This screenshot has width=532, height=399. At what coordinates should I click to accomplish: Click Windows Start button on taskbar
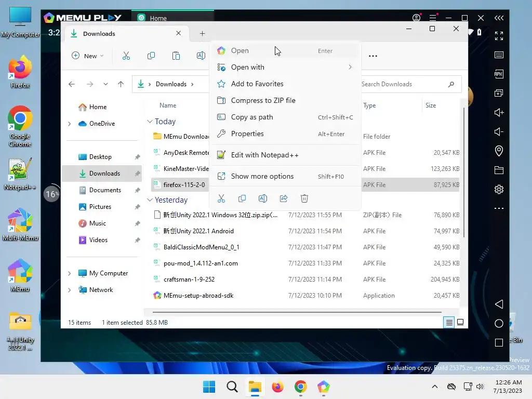click(209, 387)
